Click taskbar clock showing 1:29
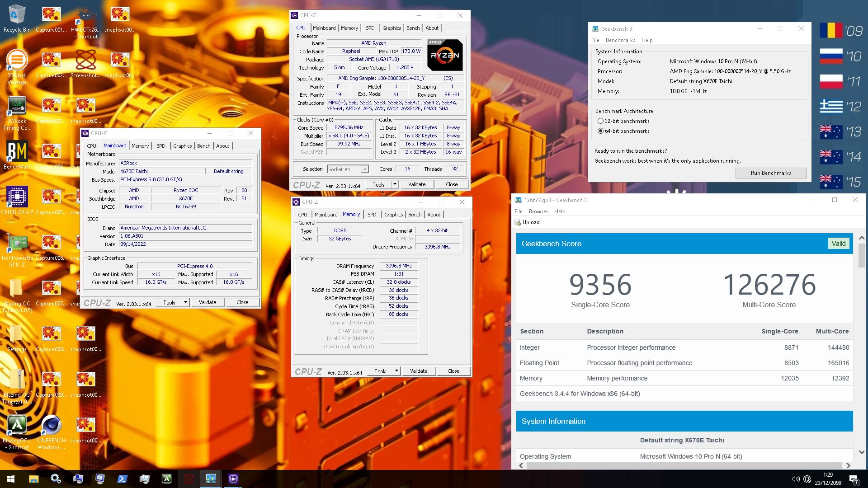Image resolution: width=868 pixels, height=488 pixels. [x=828, y=479]
